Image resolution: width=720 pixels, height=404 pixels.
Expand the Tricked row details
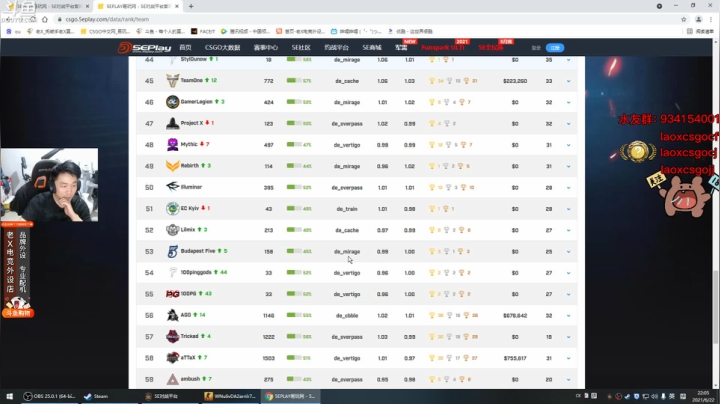pyautogui.click(x=568, y=337)
